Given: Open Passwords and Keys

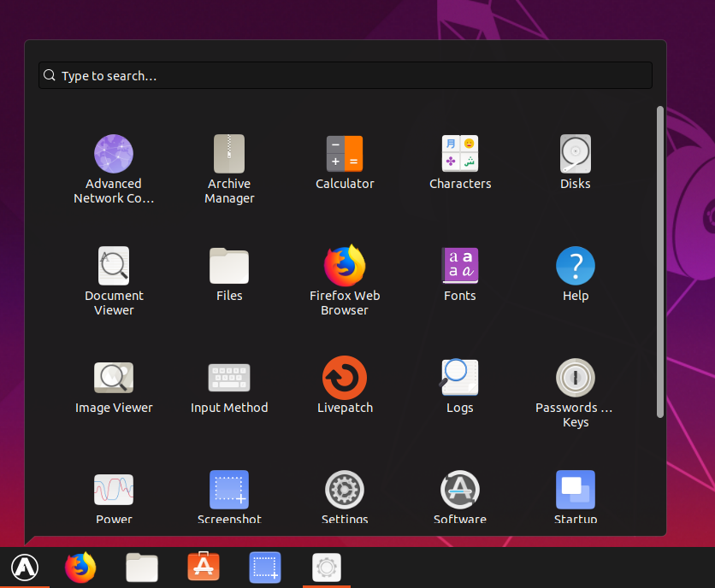Looking at the screenshot, I should [575, 378].
